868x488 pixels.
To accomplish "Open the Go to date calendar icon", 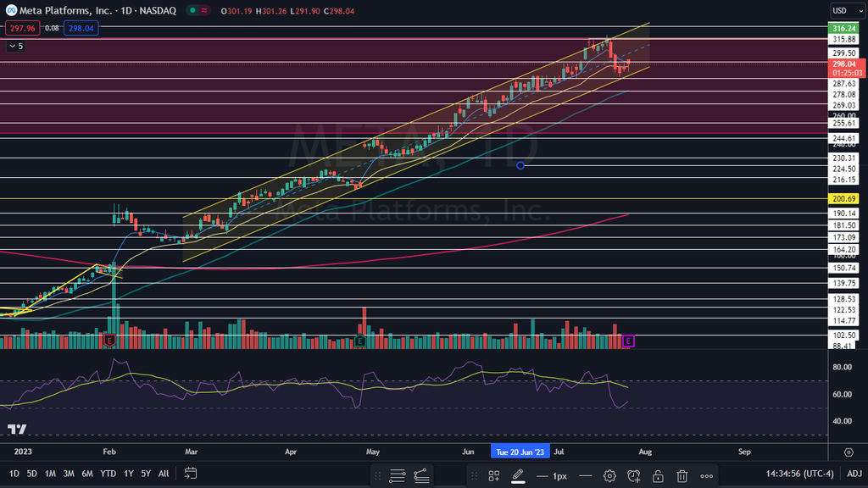I will click(x=191, y=473).
